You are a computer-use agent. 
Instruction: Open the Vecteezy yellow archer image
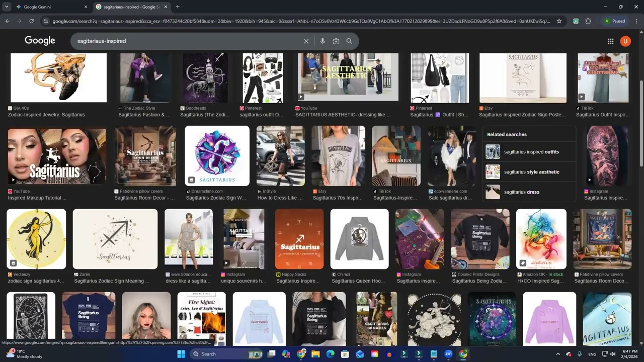tap(36, 239)
